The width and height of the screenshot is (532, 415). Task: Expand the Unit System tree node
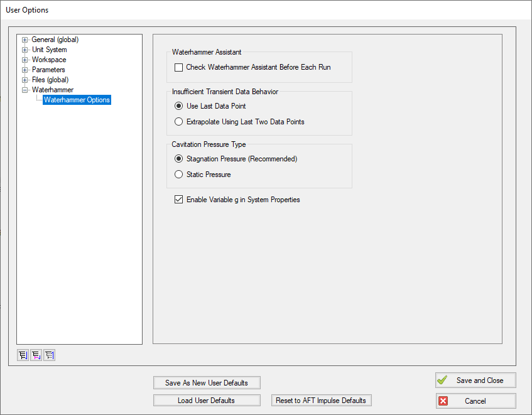click(24, 50)
